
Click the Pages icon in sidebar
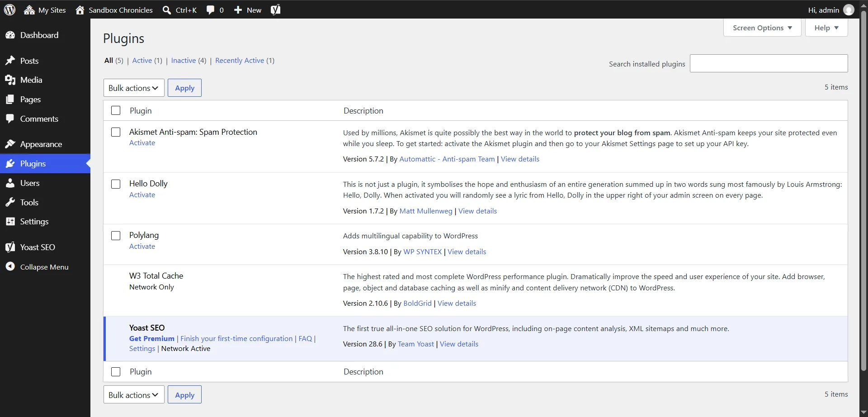pos(10,100)
